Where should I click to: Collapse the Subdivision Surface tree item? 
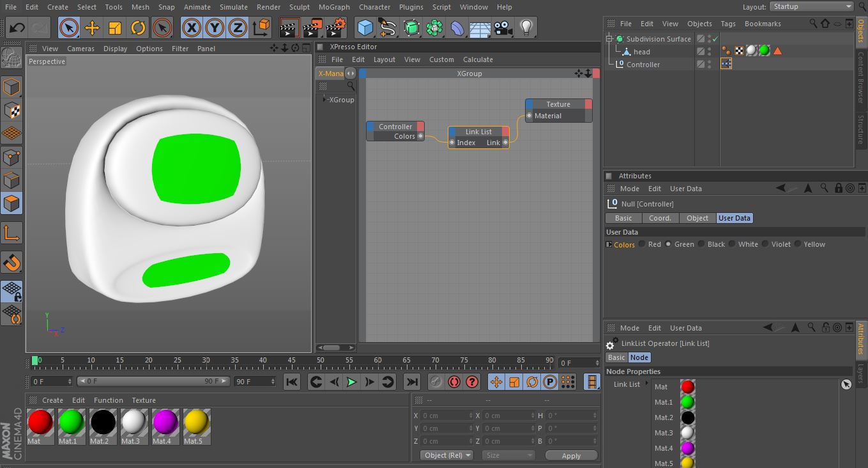(609, 39)
